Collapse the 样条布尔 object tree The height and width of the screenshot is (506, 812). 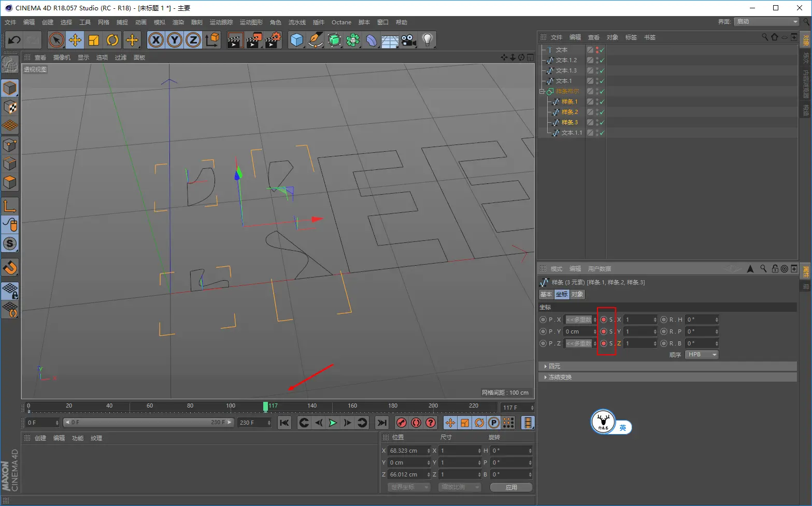[542, 91]
